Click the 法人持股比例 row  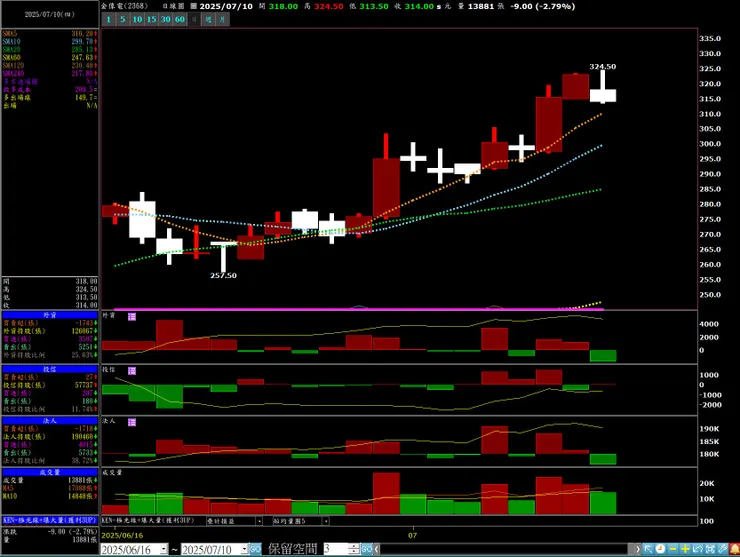50,461
